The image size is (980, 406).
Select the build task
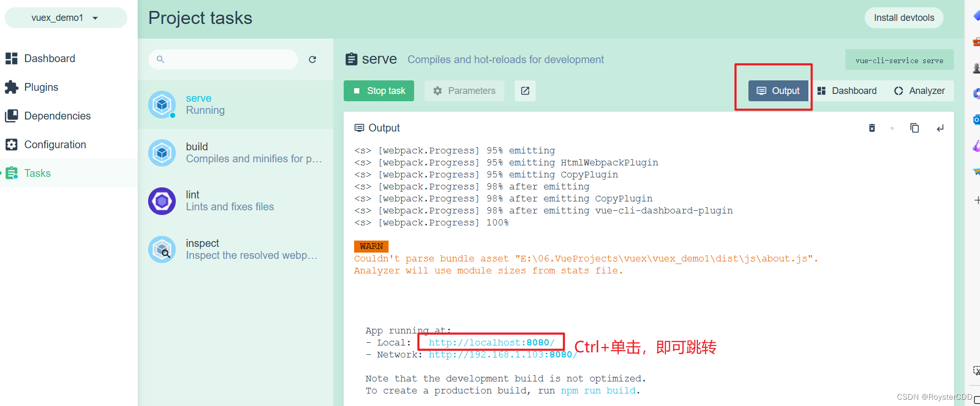click(236, 153)
